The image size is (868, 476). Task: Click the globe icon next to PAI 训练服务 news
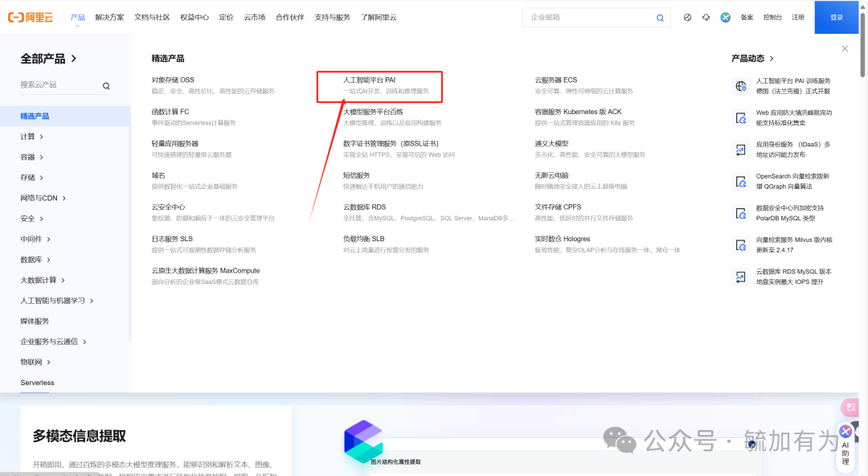741,86
